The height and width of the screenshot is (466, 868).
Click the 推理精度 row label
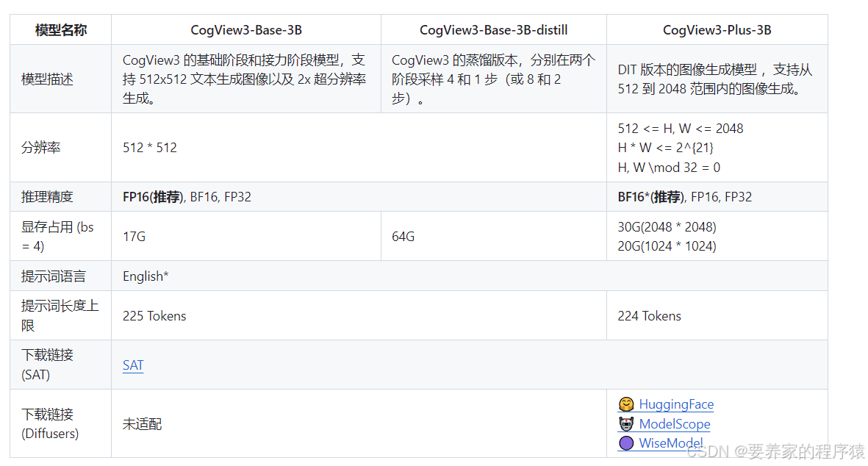47,197
